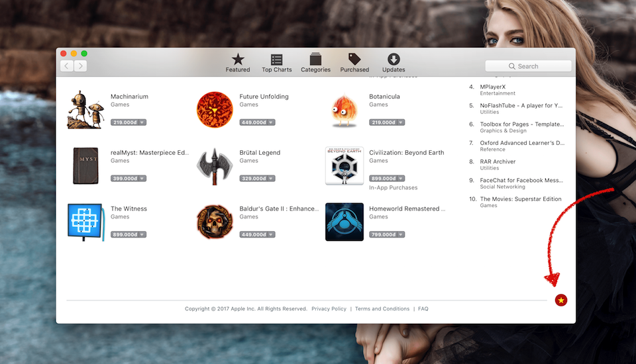This screenshot has height=364, width=636.
Task: Open Botanicula title text
Action: tap(384, 97)
